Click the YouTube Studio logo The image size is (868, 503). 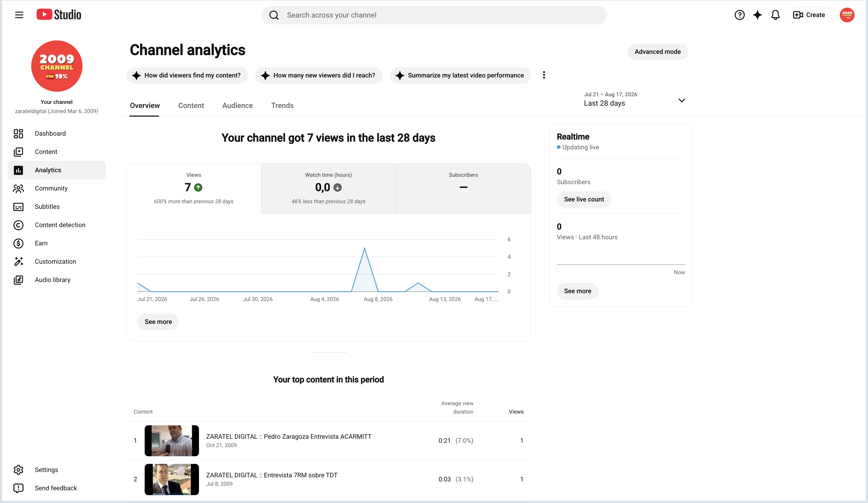pos(59,15)
